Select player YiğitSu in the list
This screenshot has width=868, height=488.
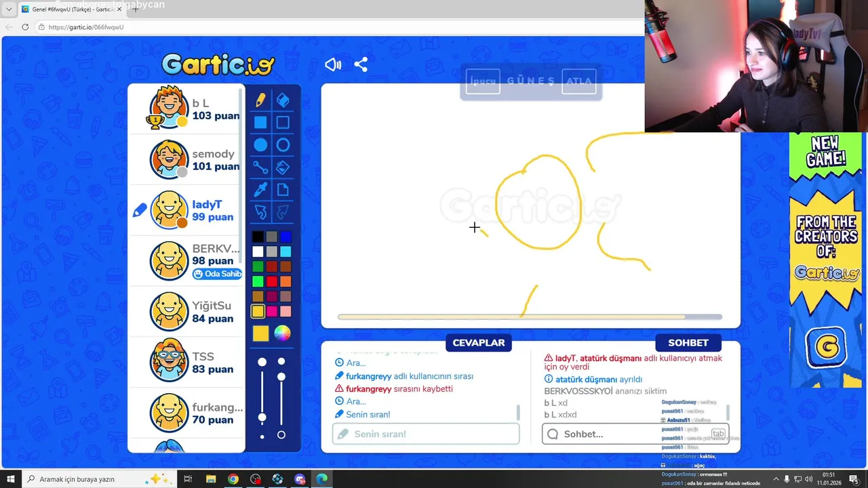pos(186,312)
